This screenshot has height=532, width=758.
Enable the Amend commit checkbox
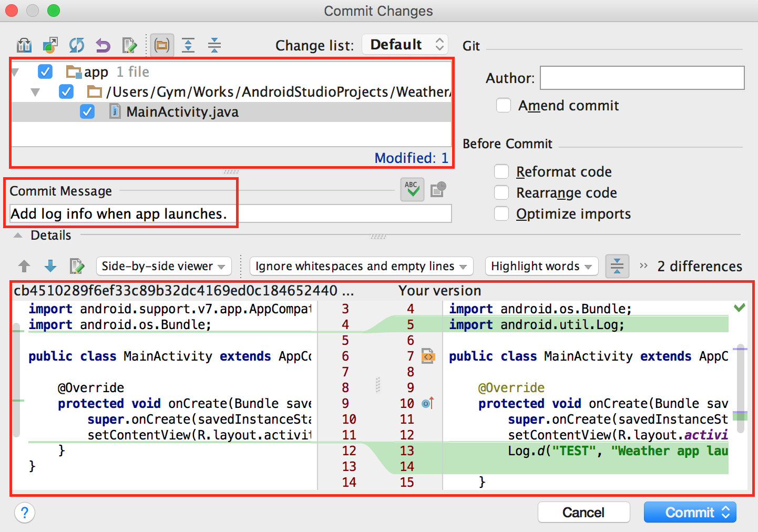(504, 106)
